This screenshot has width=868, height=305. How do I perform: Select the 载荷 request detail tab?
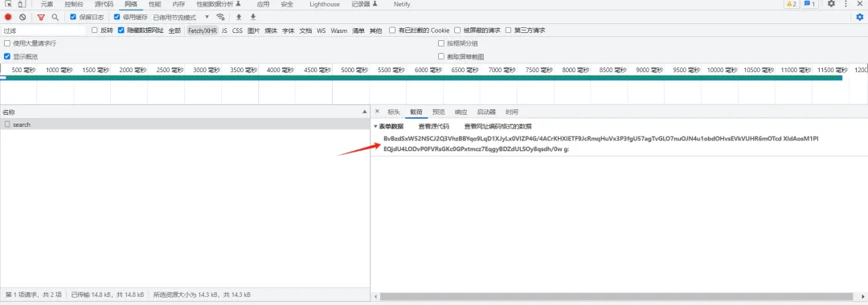[416, 112]
